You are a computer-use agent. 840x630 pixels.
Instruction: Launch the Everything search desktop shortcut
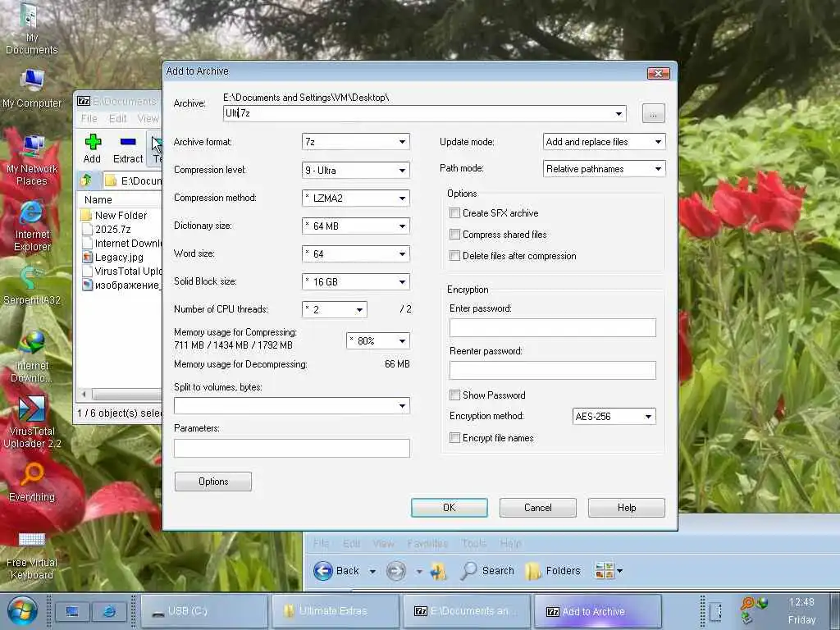coord(32,482)
